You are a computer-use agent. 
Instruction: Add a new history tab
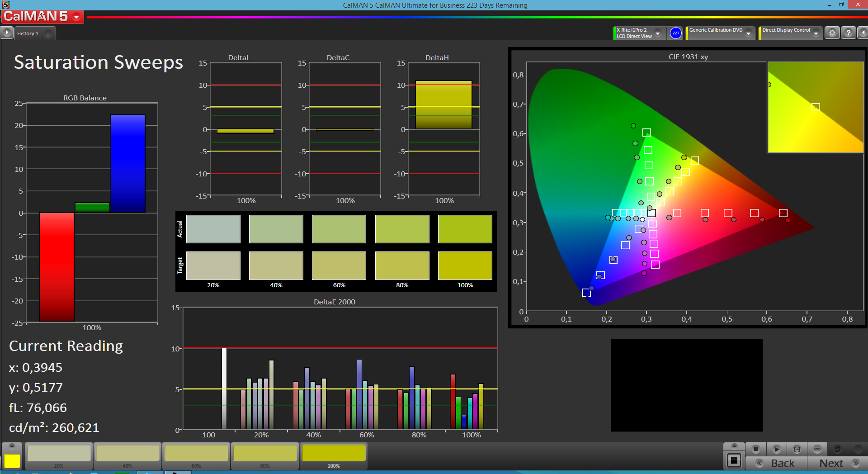(x=48, y=33)
